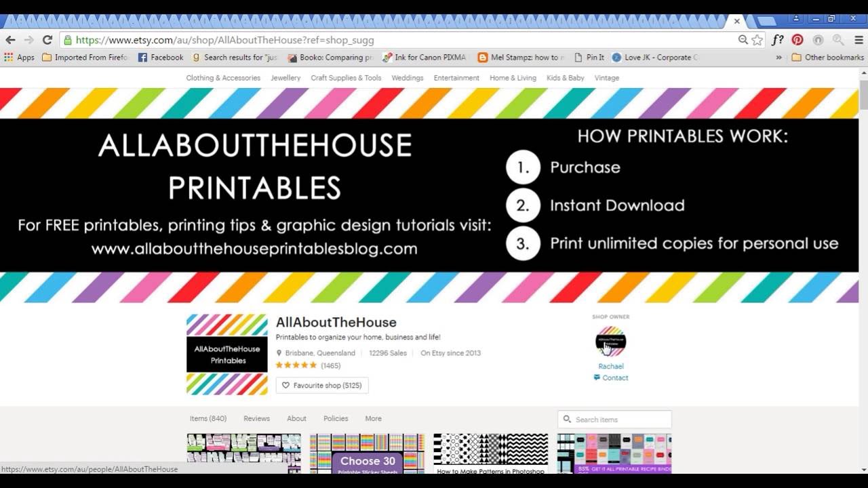Open the shop owner avatar

[x=610, y=342]
